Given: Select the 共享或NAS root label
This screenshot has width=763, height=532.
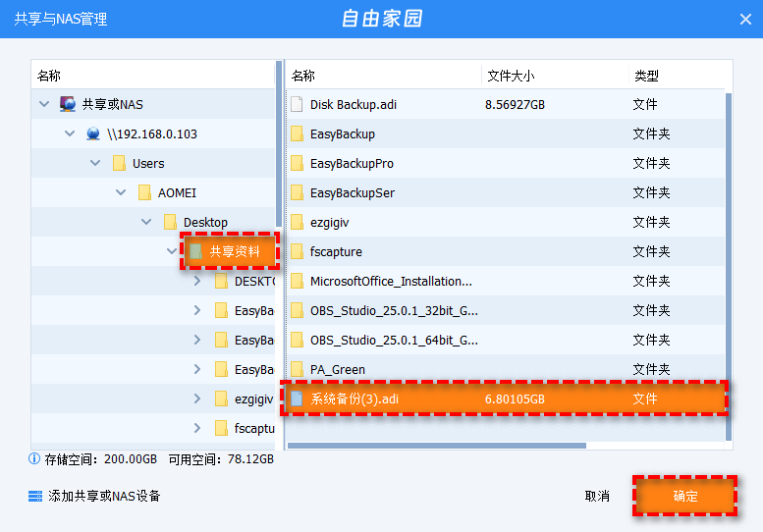Looking at the screenshot, I should click(112, 105).
